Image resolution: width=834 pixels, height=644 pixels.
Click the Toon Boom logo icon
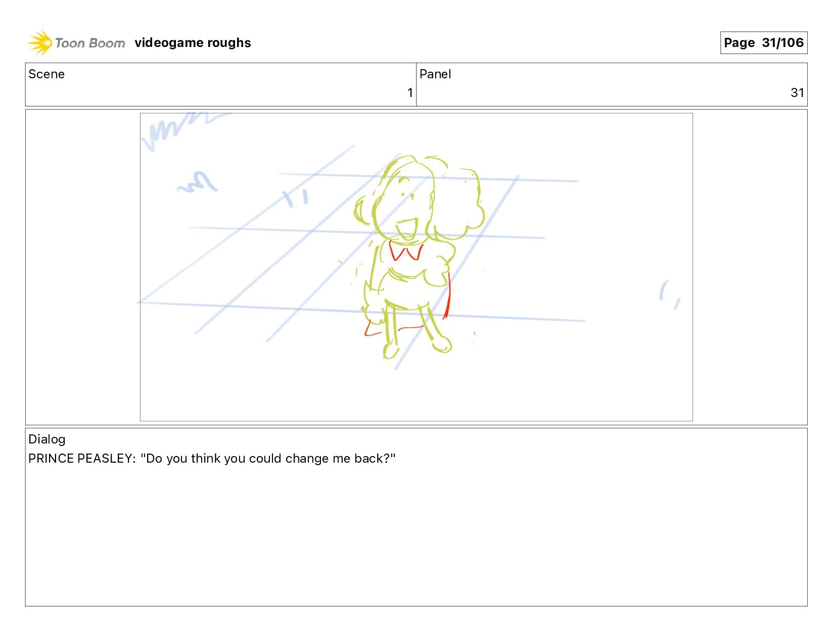(x=40, y=42)
